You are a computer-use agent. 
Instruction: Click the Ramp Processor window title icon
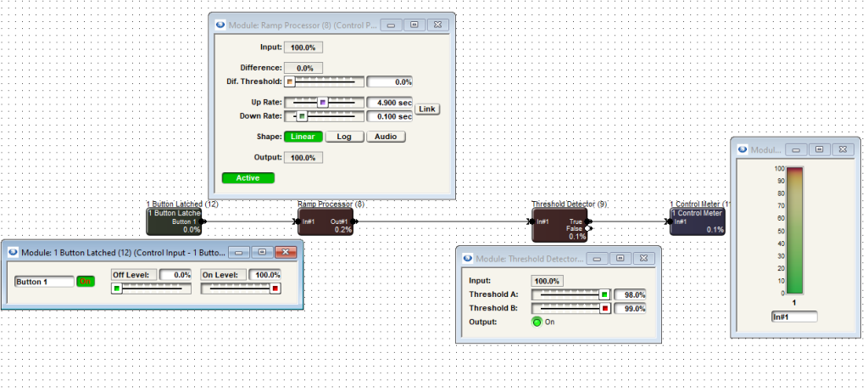tap(220, 25)
